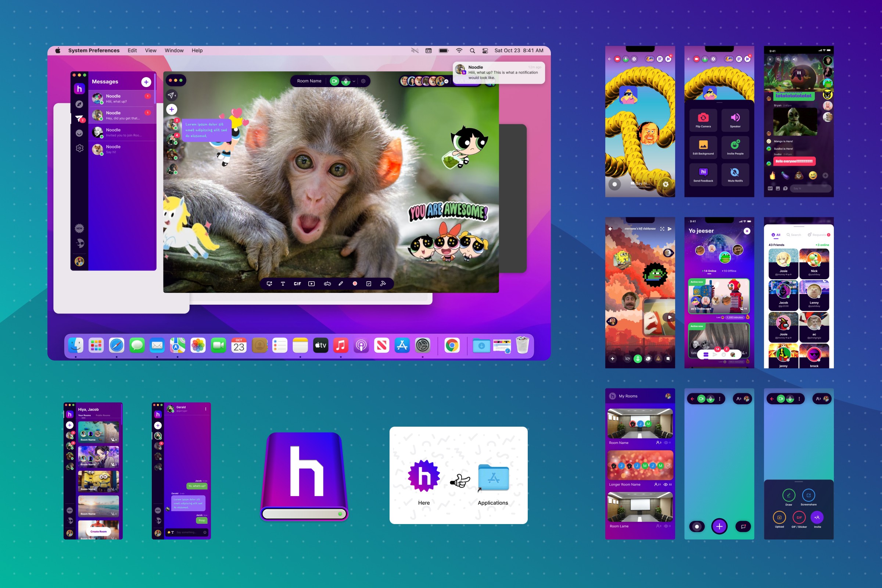
Task: Expand the chevron next to the microphone button
Action: click(354, 81)
